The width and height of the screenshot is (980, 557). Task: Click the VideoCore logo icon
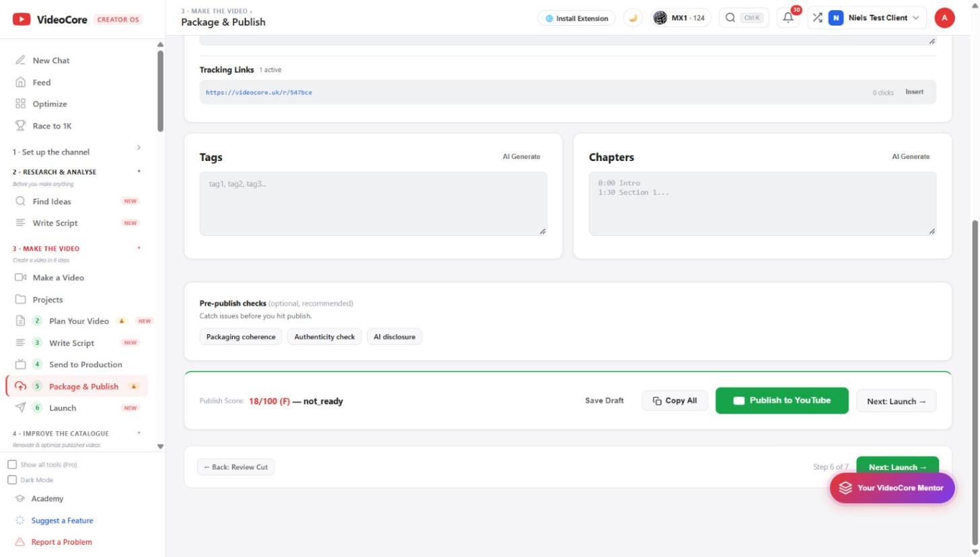(22, 19)
